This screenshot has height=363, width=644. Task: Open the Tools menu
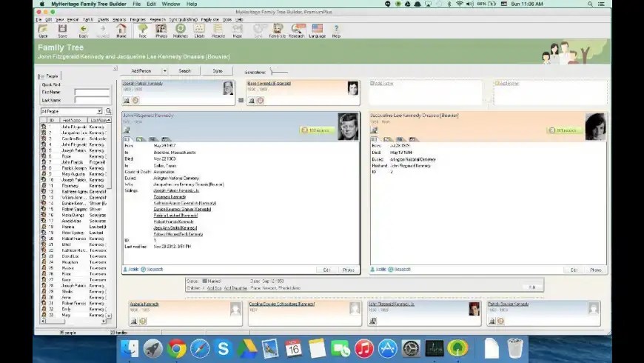[227, 19]
